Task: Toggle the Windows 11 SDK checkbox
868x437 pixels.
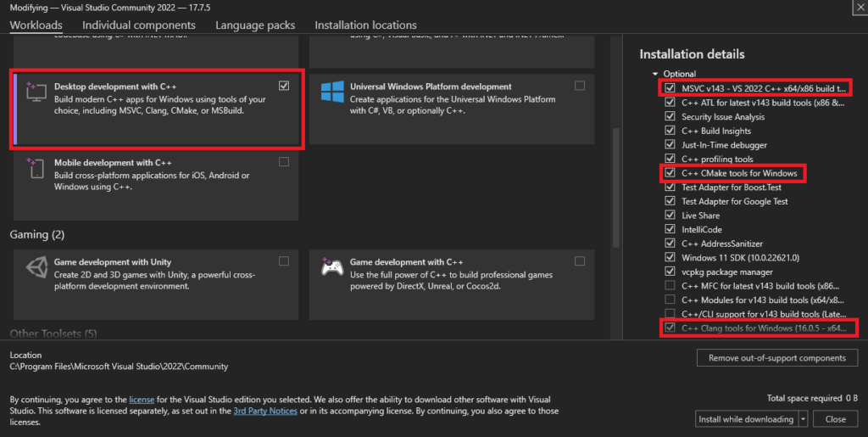Action: click(670, 257)
